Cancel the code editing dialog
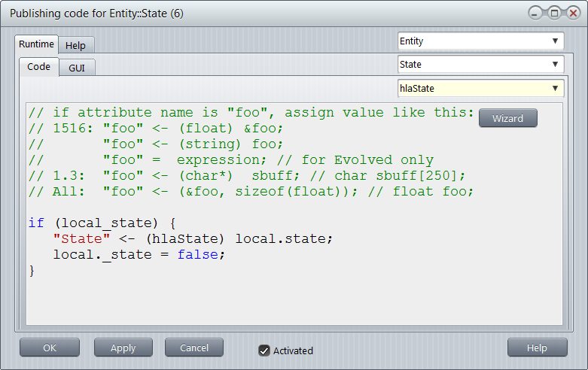The height and width of the screenshot is (370, 588). point(194,347)
